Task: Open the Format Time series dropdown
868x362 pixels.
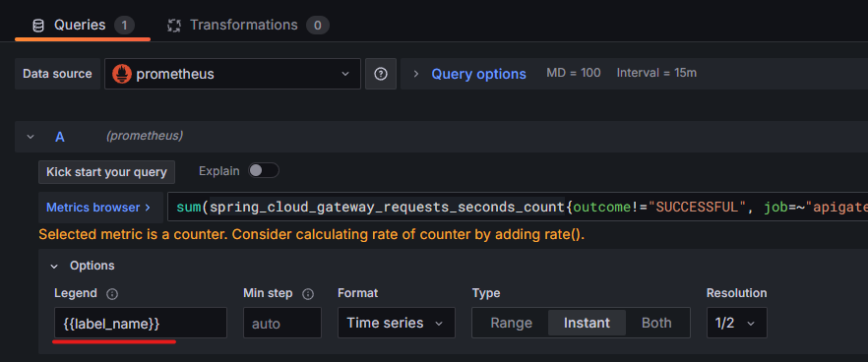Action: click(x=397, y=323)
